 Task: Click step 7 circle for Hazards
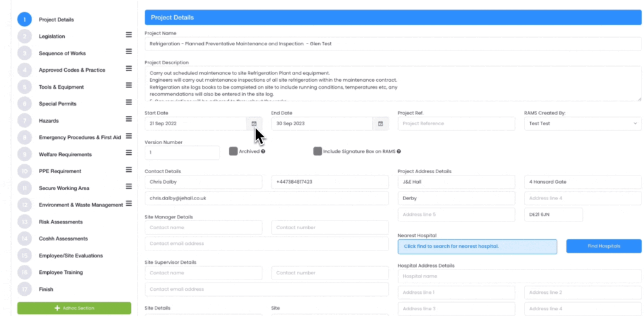click(25, 121)
